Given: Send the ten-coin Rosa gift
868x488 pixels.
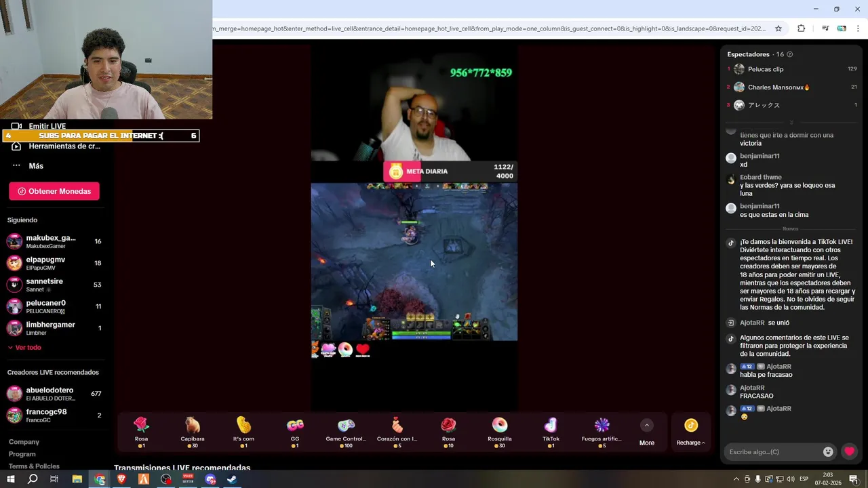Looking at the screenshot, I should pyautogui.click(x=448, y=432).
